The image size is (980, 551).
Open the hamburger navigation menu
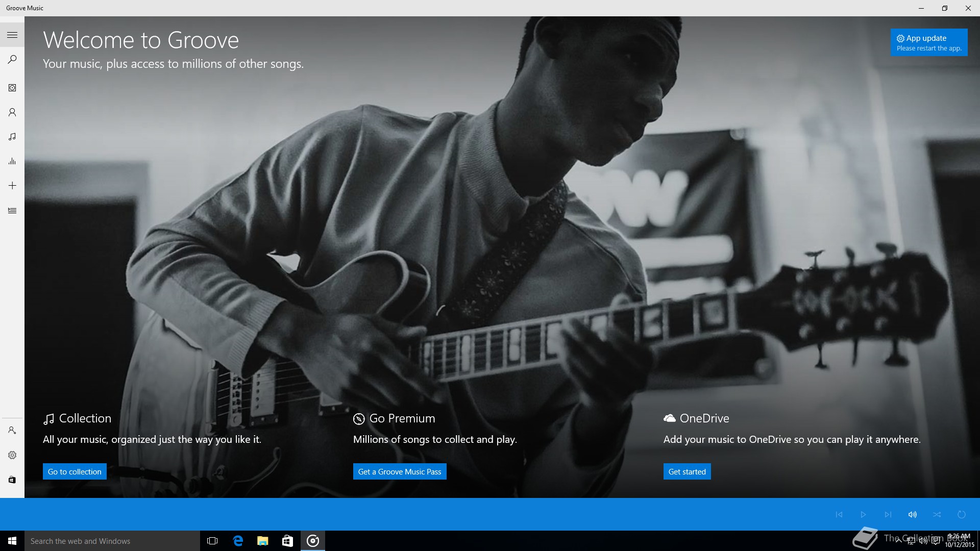12,35
